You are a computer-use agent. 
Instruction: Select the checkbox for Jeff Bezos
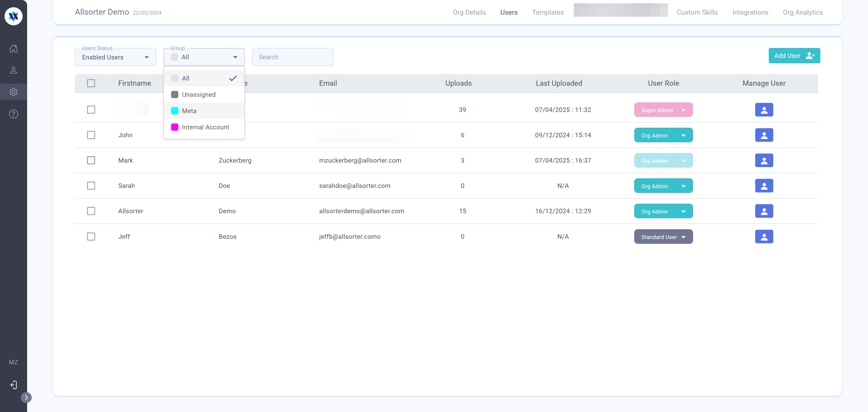(x=91, y=237)
